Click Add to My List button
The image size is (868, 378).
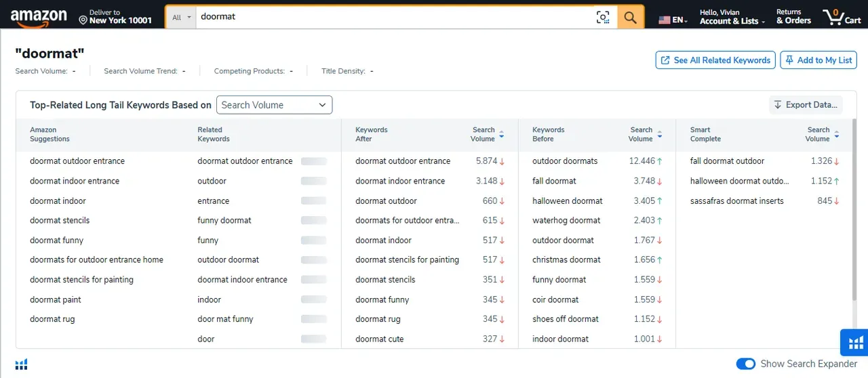tap(818, 60)
